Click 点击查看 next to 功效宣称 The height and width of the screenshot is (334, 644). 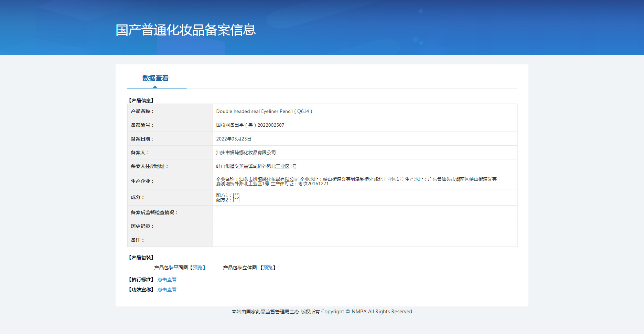click(167, 290)
